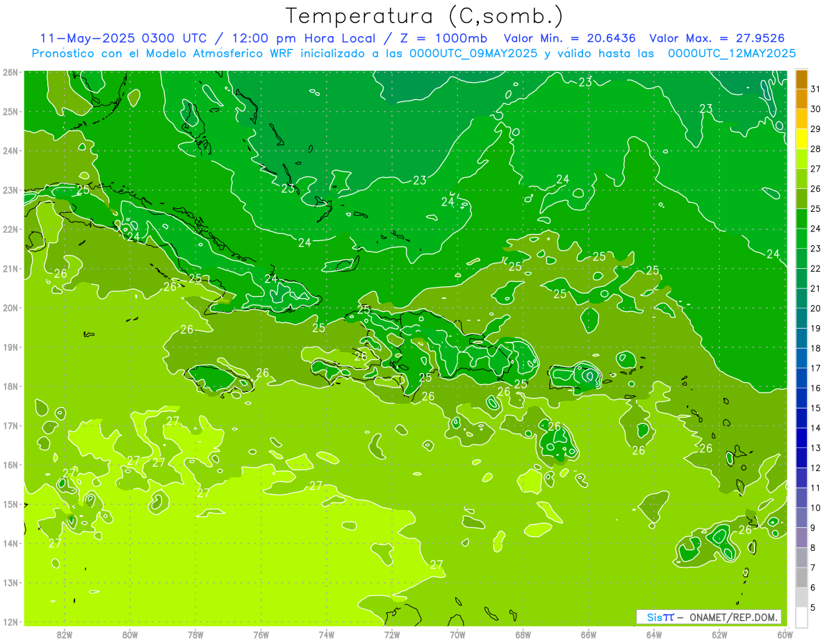Click the '26N' latitude axis label
834x644 pixels.
pos(10,72)
